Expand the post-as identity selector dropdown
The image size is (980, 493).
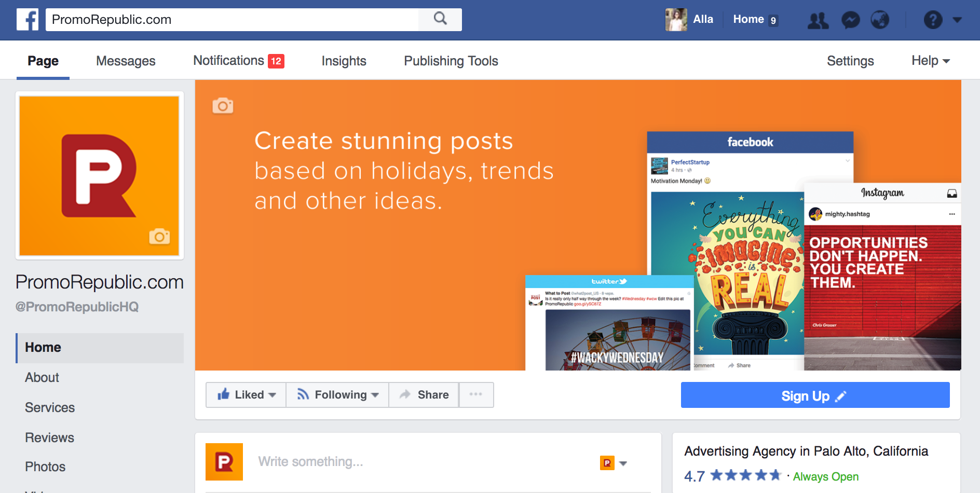point(614,463)
